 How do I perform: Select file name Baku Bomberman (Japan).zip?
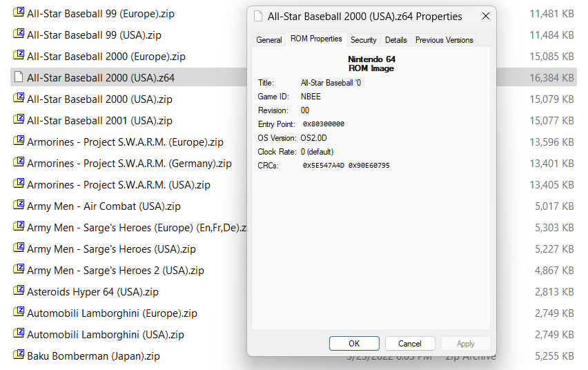[x=93, y=356]
